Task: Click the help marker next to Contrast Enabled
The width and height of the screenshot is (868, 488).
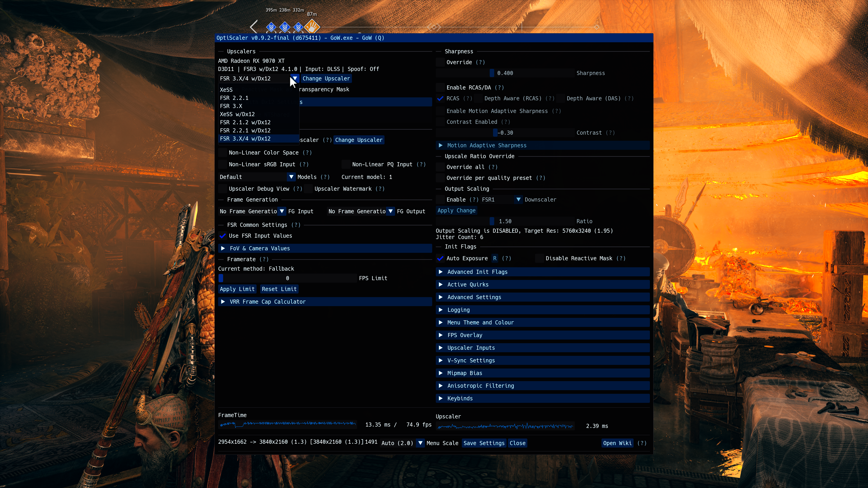Action: (x=505, y=122)
